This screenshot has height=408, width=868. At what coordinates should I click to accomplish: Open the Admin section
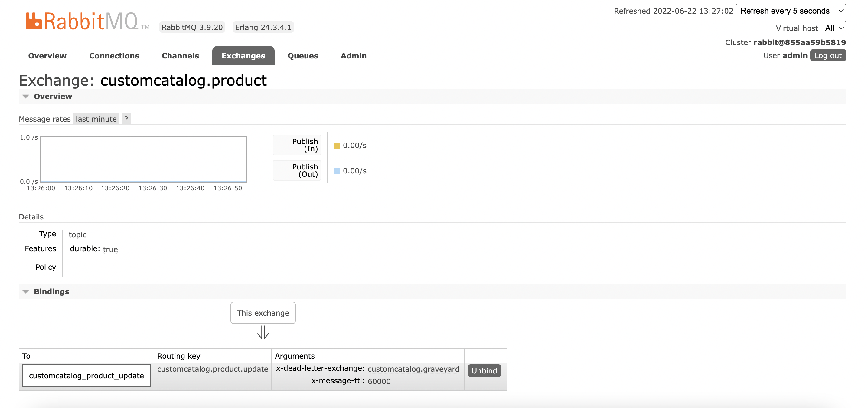coord(353,56)
